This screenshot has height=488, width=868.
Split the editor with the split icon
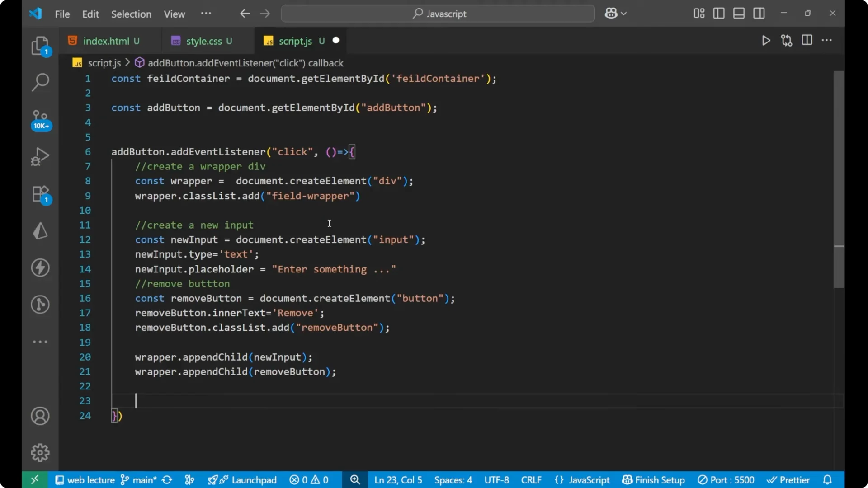[x=807, y=40]
